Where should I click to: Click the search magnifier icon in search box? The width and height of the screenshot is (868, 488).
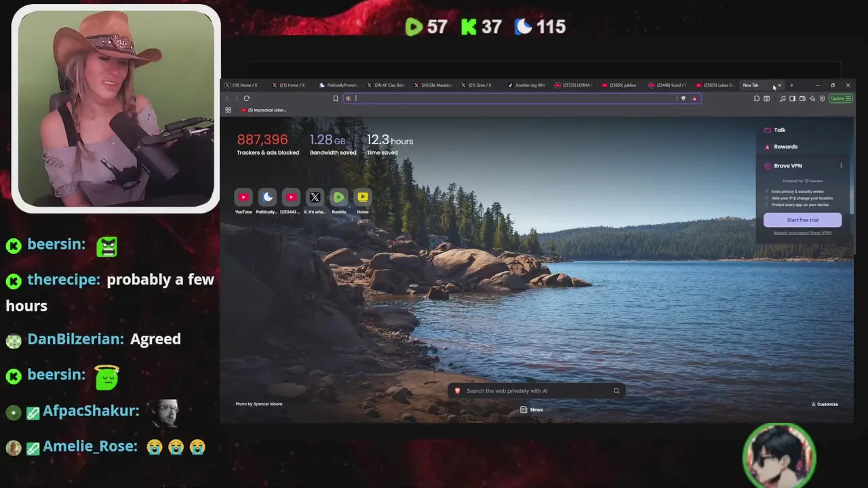[616, 390]
